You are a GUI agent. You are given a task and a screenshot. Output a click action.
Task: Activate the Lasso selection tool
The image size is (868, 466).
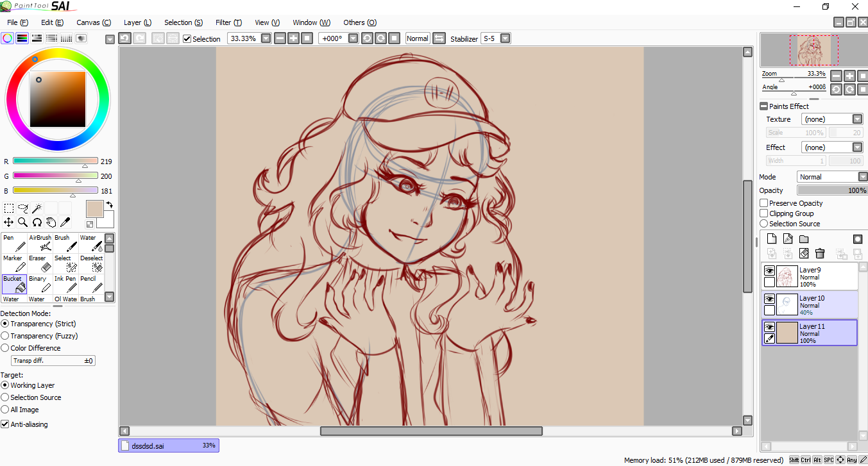pos(22,208)
